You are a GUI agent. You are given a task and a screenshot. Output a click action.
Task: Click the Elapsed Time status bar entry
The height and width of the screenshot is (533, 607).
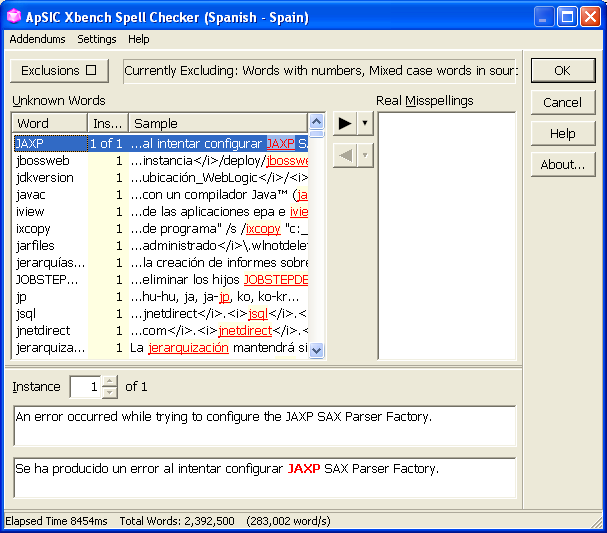coord(56,521)
